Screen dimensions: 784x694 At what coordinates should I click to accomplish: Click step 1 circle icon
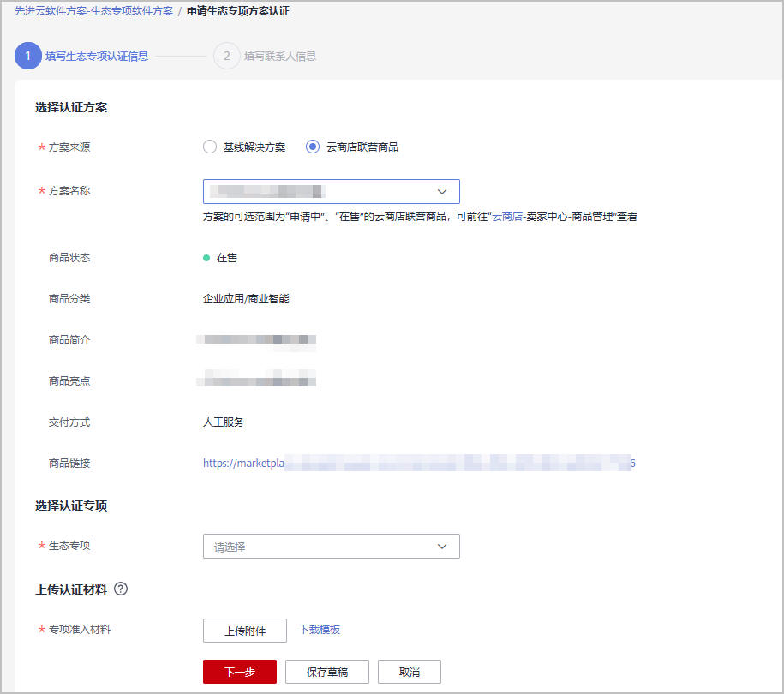[x=28, y=56]
